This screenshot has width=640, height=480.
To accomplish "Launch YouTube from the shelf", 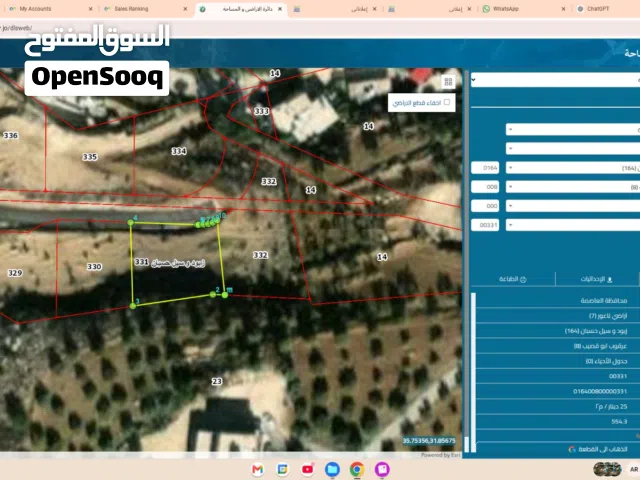I will (x=307, y=469).
